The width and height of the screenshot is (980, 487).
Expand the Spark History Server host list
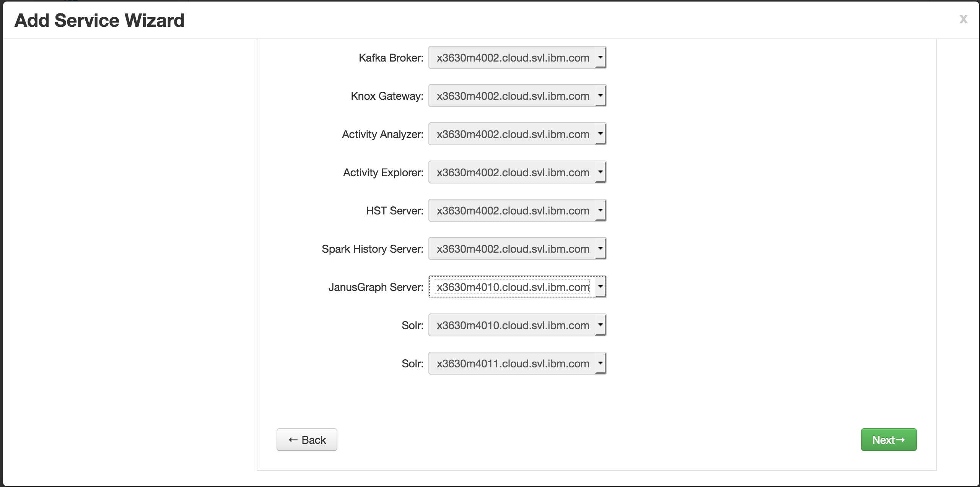(x=517, y=248)
